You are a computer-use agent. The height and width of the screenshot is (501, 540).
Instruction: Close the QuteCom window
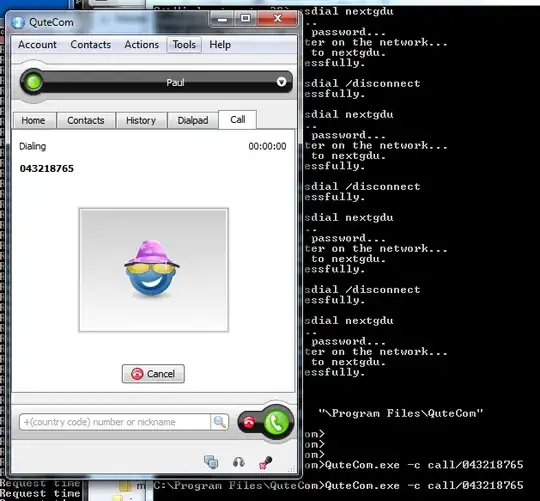(x=277, y=19)
